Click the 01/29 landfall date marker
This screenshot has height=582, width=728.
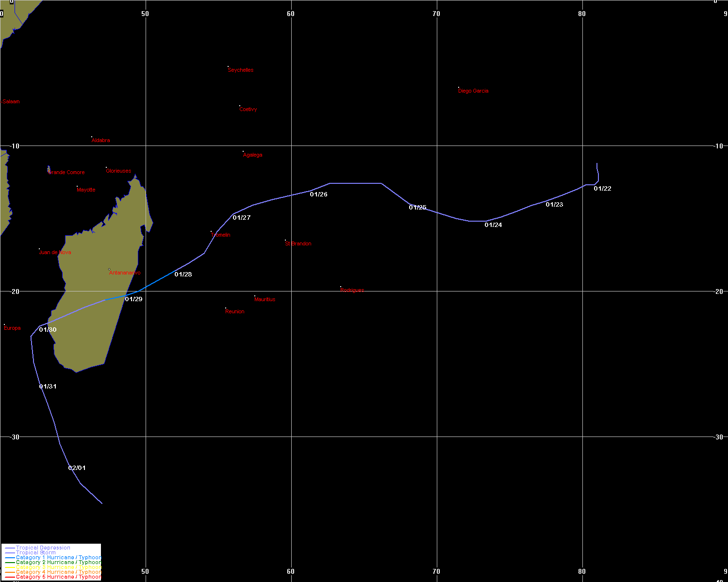pyautogui.click(x=133, y=299)
